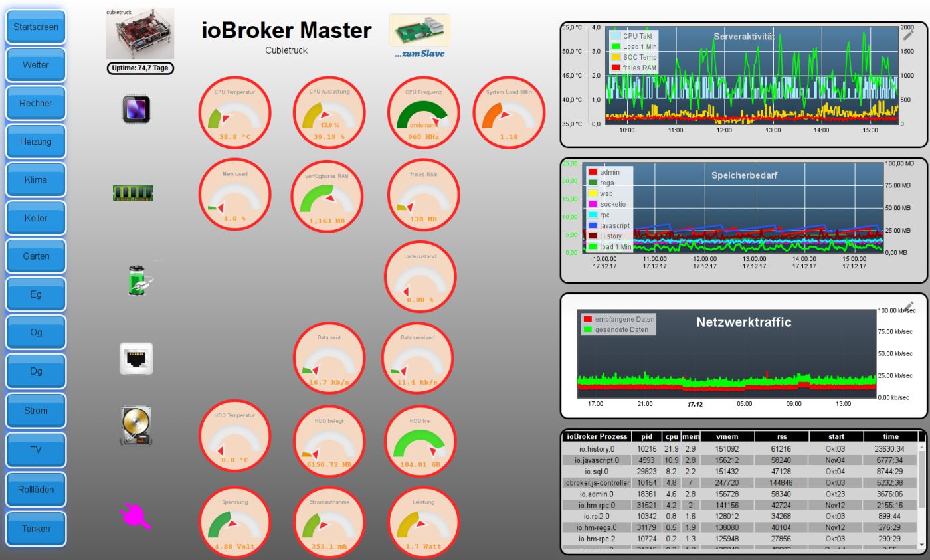Click pencil edit icon on Netzwerktraffic chart
930x560 pixels.
(909, 306)
